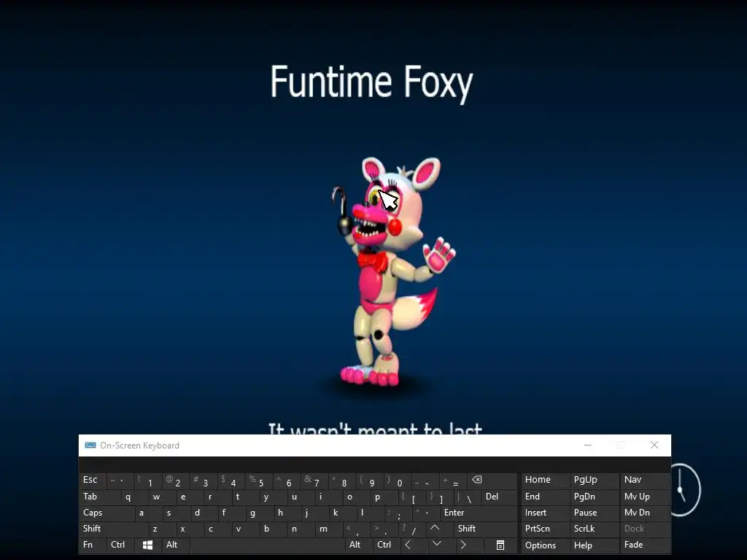Image resolution: width=747 pixels, height=560 pixels.
Task: Click the Enter key
Action: 479,513
